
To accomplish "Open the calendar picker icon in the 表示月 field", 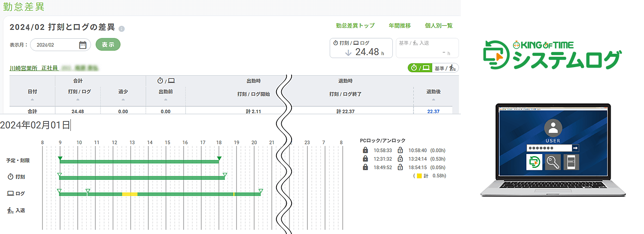I will tap(83, 45).
